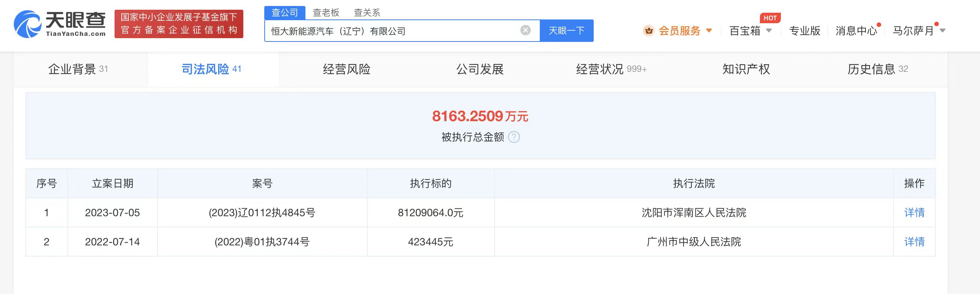Viewport: 980px width, 294px height.
Task: Clear the search box with the X icon
Action: tap(526, 30)
